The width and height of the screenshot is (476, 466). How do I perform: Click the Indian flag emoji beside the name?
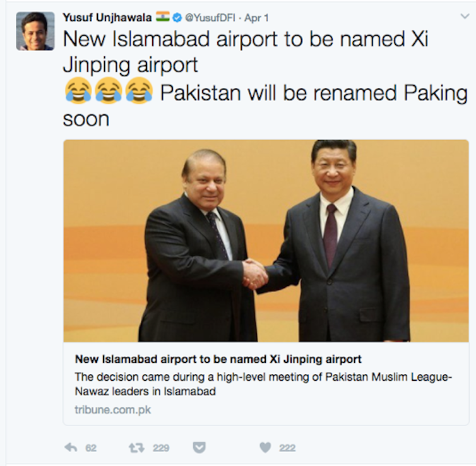pos(163,16)
